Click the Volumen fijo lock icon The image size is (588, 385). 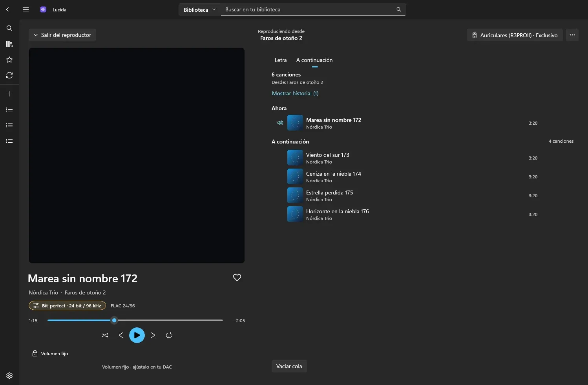35,353
